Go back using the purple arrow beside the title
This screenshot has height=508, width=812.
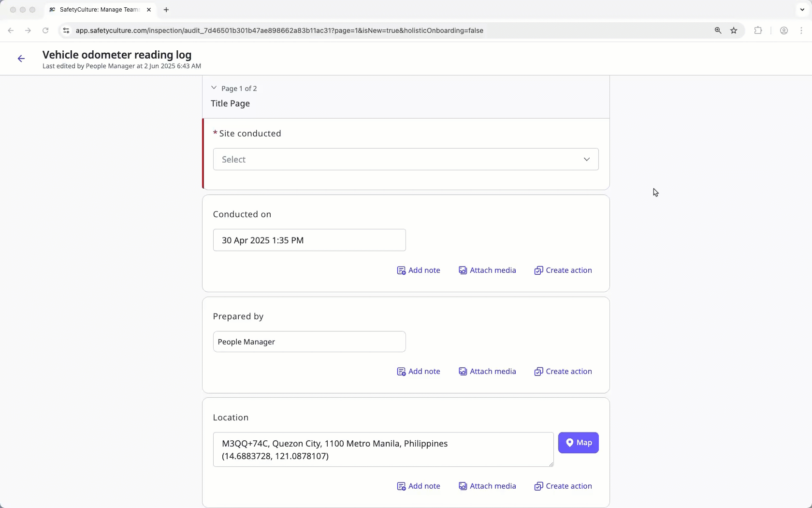pos(21,59)
